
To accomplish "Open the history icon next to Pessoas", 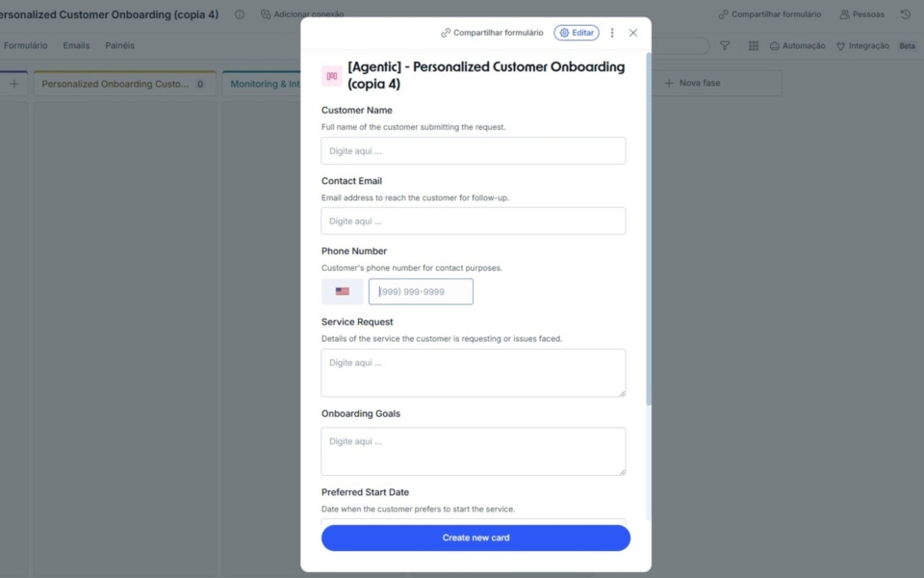I will click(903, 13).
